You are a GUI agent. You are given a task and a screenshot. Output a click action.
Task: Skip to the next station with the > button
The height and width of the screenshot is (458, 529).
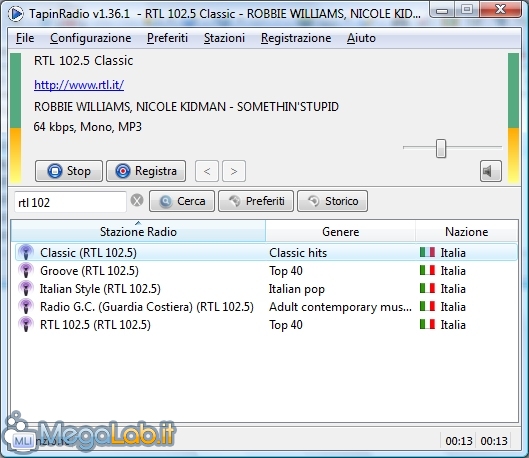(234, 171)
